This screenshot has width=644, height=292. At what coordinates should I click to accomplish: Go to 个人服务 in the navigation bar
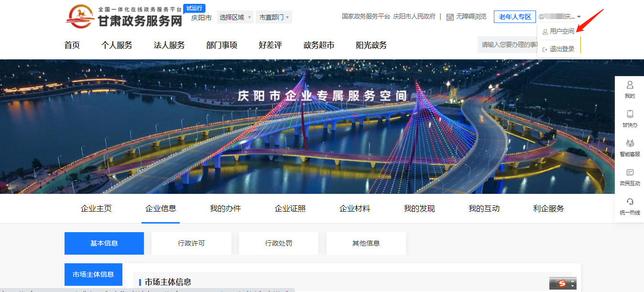click(x=117, y=45)
